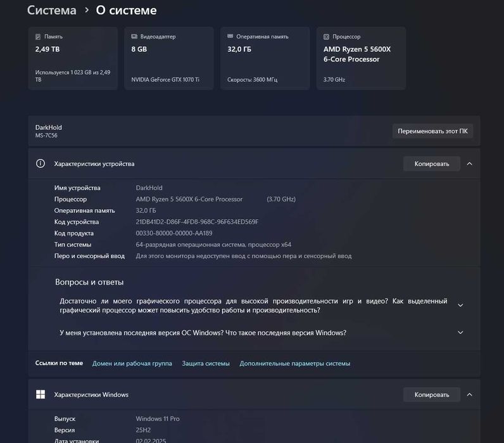This screenshot has height=443, width=504.
Task: Click Используется 1 023 GB usage text
Action: coord(73,76)
